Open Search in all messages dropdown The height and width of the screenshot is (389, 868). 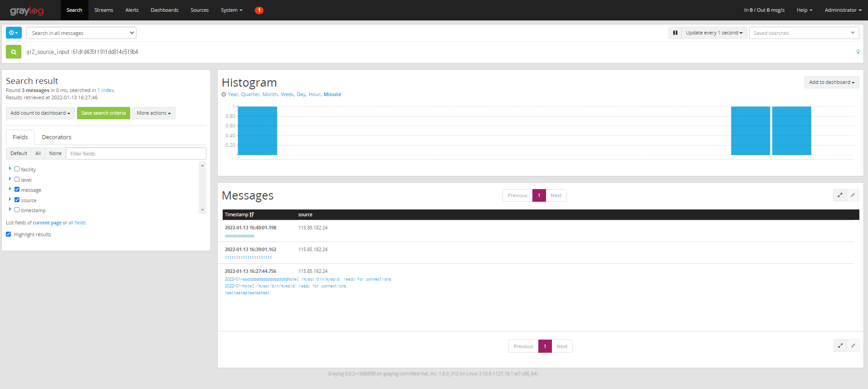(81, 33)
